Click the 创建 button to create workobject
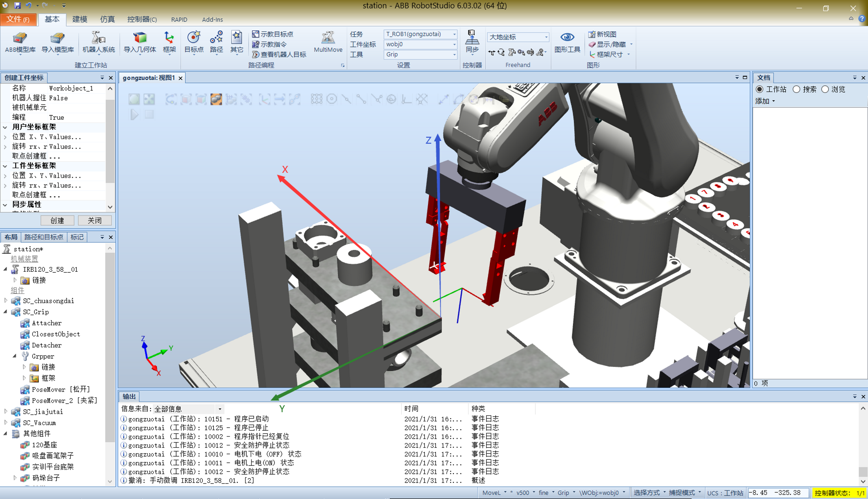Viewport: 868px width, 499px height. tap(58, 220)
